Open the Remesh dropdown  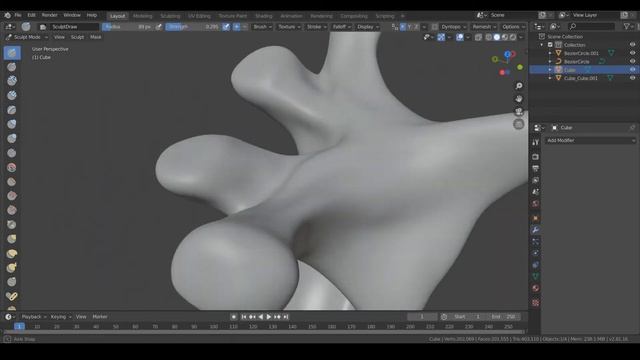pos(484,27)
